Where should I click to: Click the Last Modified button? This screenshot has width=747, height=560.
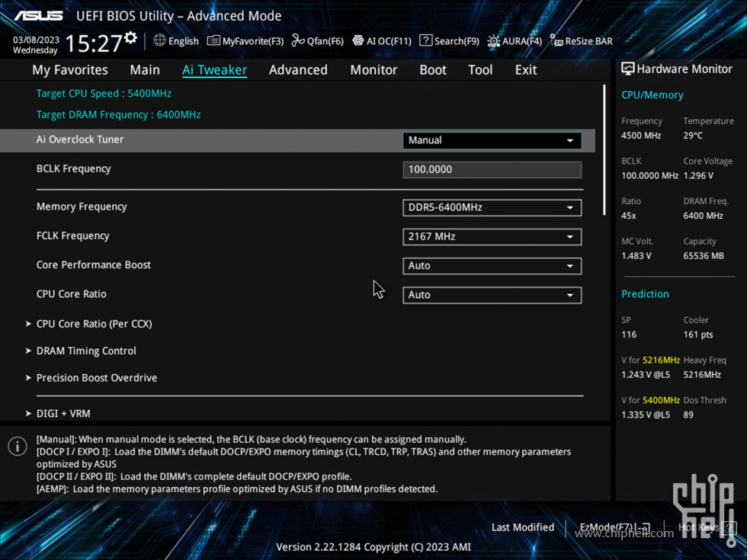(x=523, y=527)
